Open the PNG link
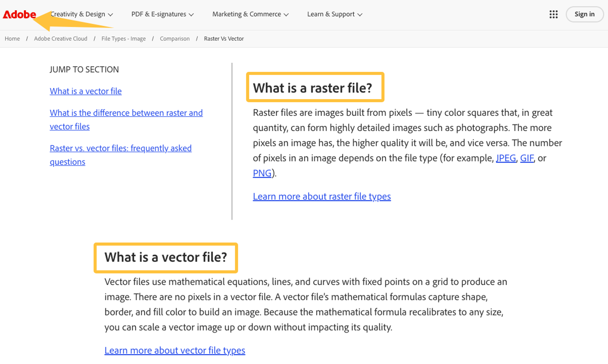608x364 pixels. [262, 173]
